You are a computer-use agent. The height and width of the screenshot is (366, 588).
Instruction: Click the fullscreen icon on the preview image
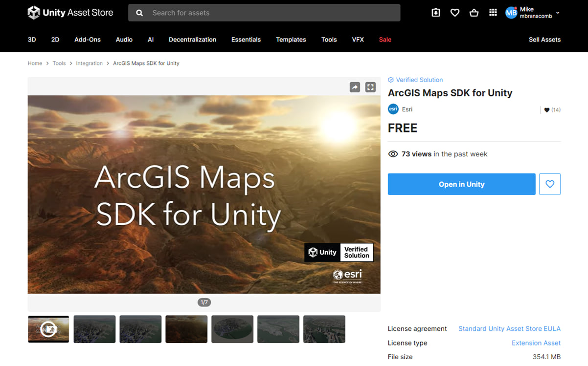tap(370, 86)
